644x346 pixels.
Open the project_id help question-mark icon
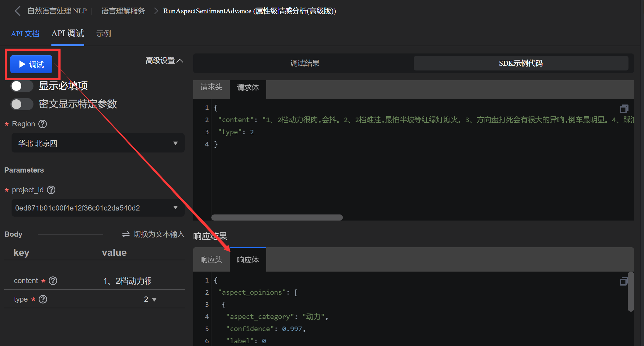click(51, 190)
